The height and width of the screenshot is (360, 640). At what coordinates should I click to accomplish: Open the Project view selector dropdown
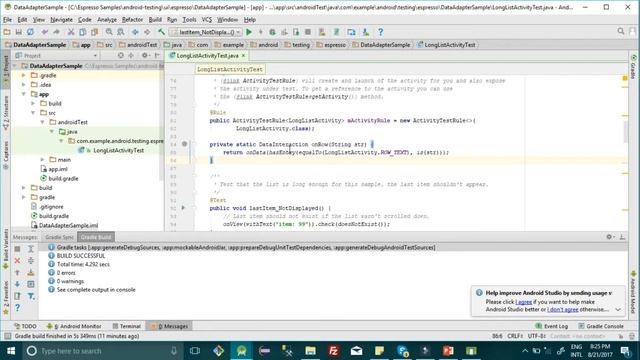[x=56, y=55]
